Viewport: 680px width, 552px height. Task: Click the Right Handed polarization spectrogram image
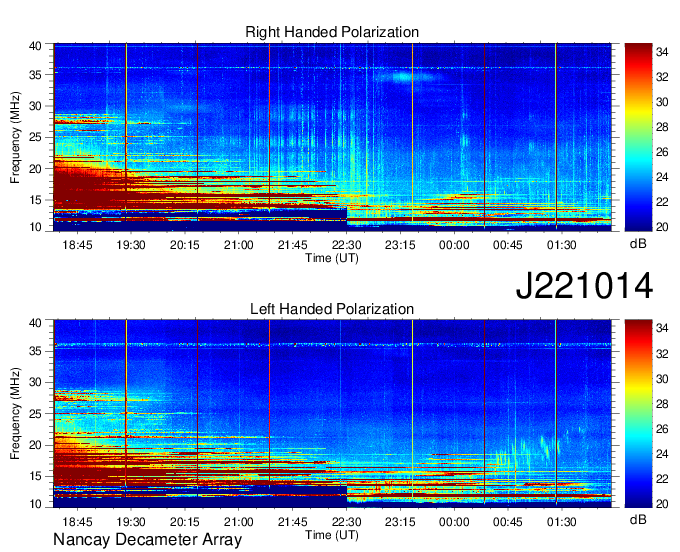[x=332, y=137]
